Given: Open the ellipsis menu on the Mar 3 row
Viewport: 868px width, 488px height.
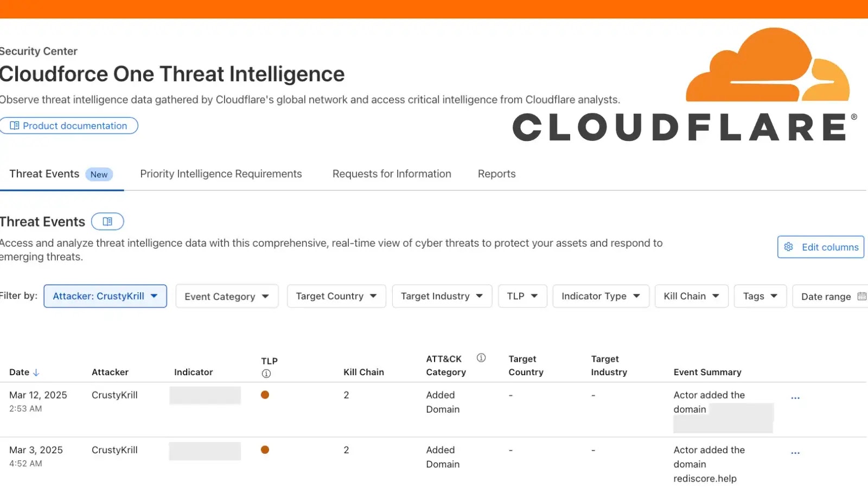Looking at the screenshot, I should pos(795,452).
